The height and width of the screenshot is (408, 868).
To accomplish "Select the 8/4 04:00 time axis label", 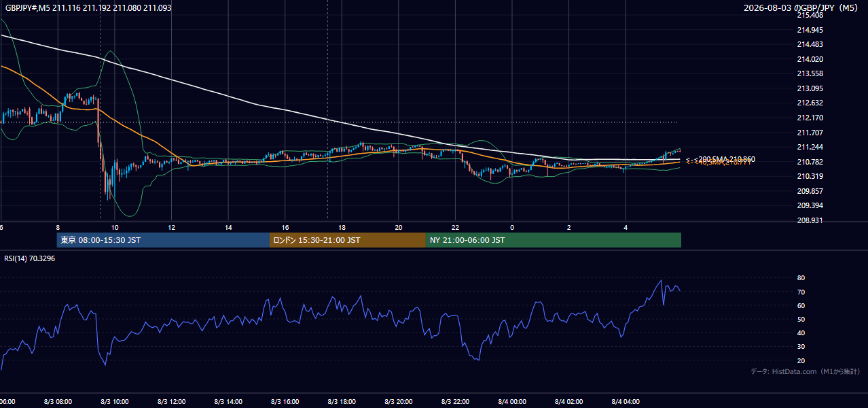I will click(x=626, y=402).
